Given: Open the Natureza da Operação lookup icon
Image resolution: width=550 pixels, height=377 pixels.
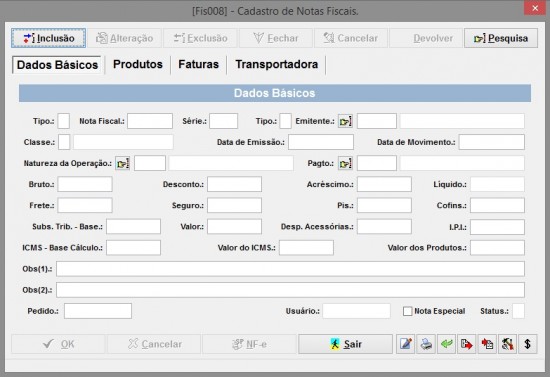Looking at the screenshot, I should [x=122, y=163].
